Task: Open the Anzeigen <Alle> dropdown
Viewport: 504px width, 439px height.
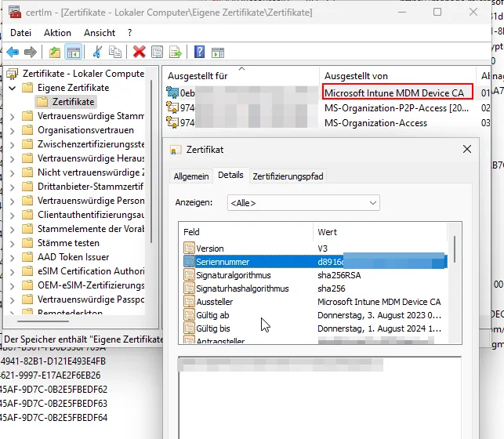Action: [x=303, y=203]
